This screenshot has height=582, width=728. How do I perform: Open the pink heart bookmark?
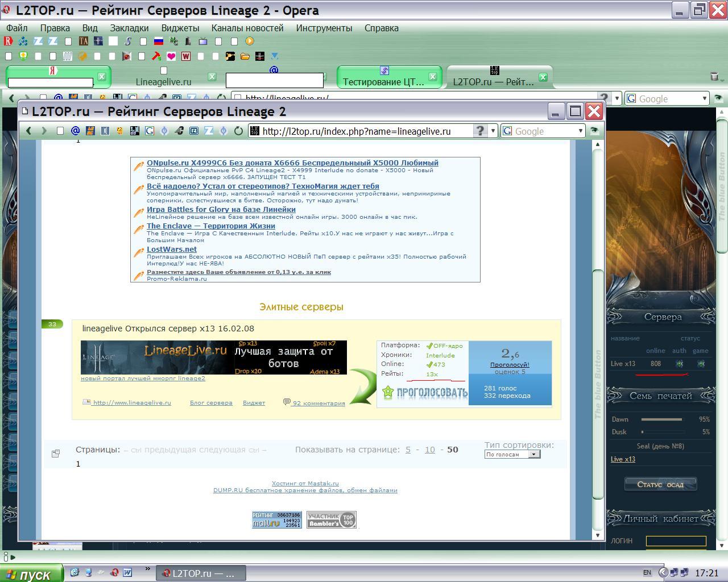pyautogui.click(x=171, y=56)
